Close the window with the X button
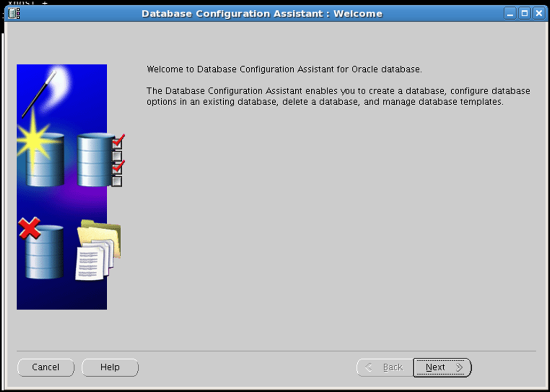Viewport: 550px width, 392px height. (538, 14)
